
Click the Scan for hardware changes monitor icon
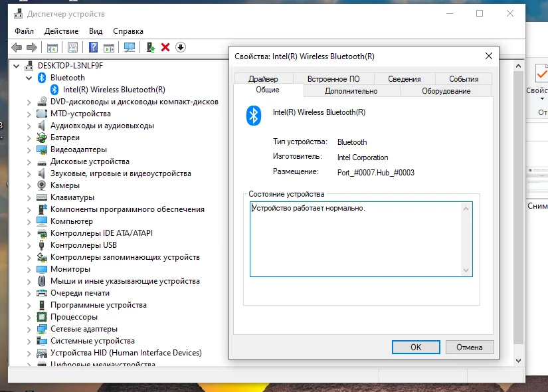point(130,47)
